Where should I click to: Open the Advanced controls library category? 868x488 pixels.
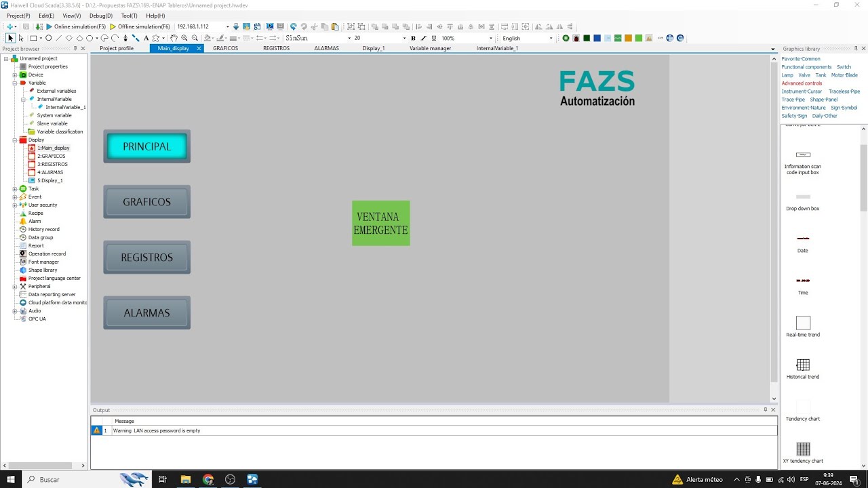802,83
